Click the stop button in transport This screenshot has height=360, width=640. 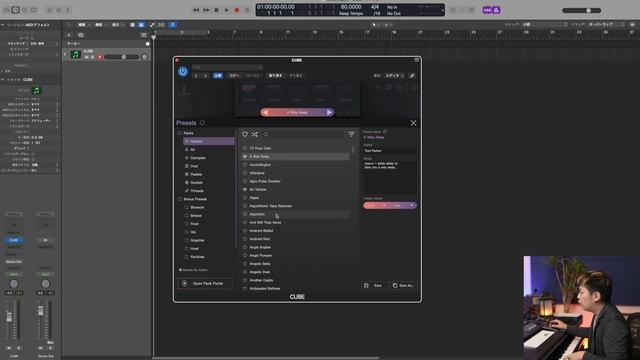point(216,10)
